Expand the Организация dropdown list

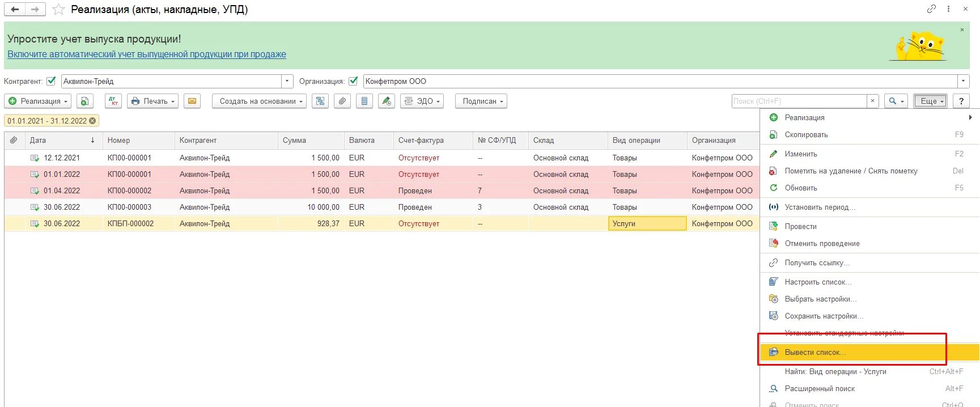click(964, 81)
